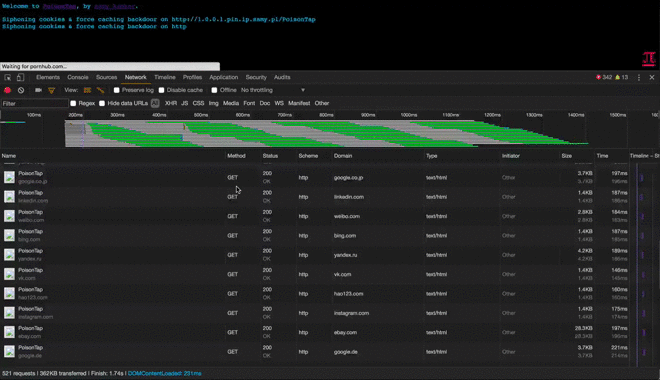Click the PoisonTap link in page header
660x380 pixels.
point(59,6)
